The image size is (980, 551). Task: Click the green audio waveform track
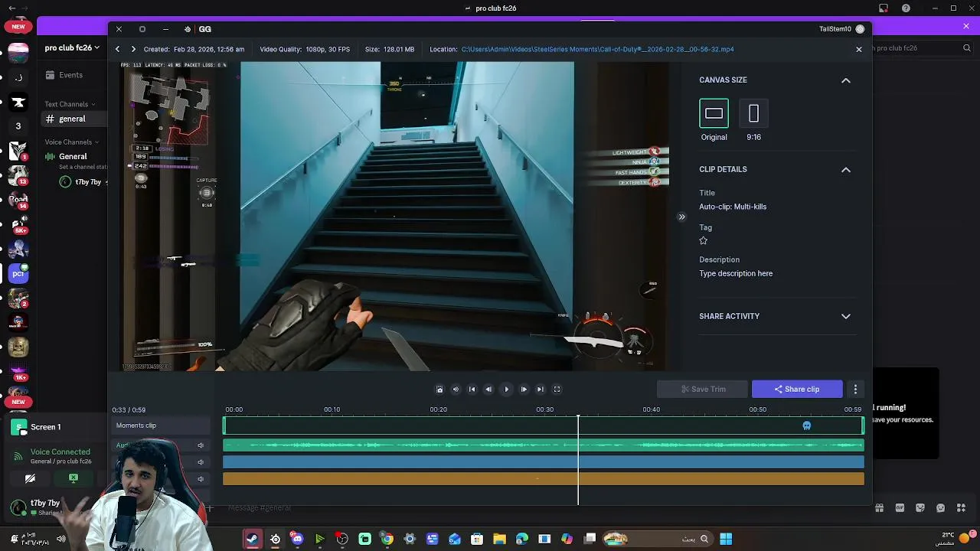pyautogui.click(x=544, y=445)
